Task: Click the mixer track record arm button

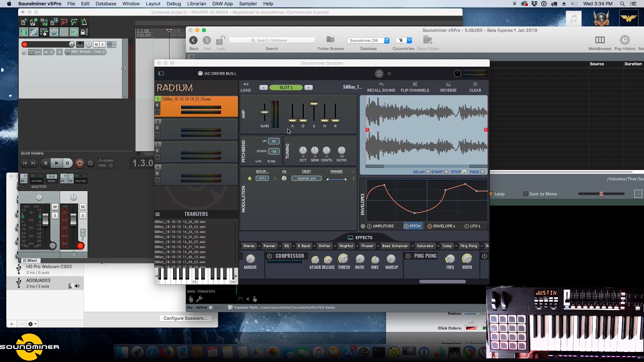Action: point(80,246)
